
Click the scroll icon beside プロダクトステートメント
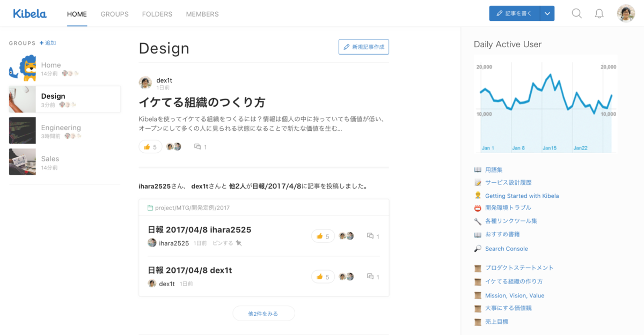click(x=478, y=268)
